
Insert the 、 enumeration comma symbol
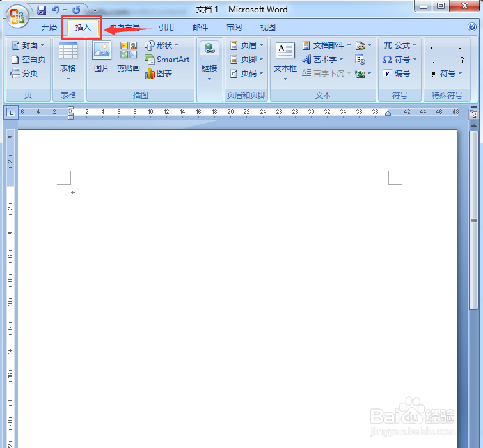click(x=459, y=48)
